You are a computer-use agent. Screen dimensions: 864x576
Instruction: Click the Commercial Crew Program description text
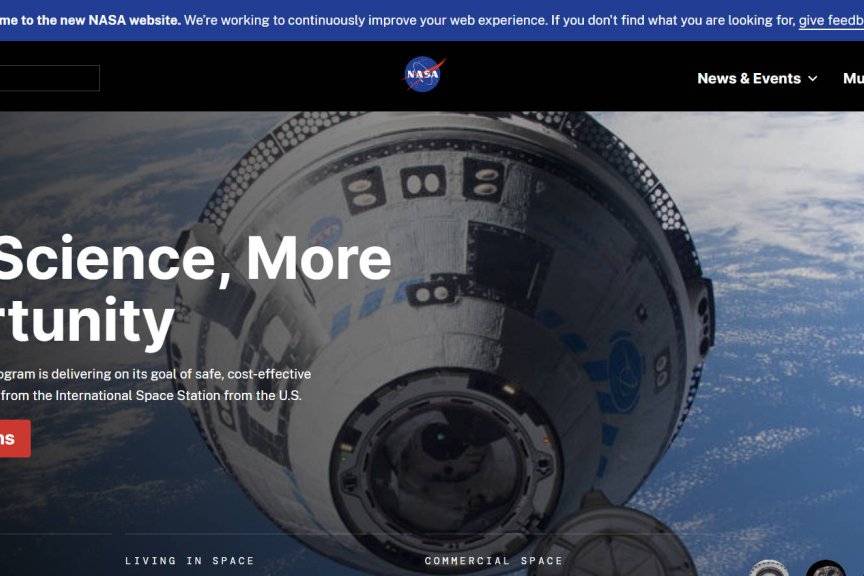156,384
